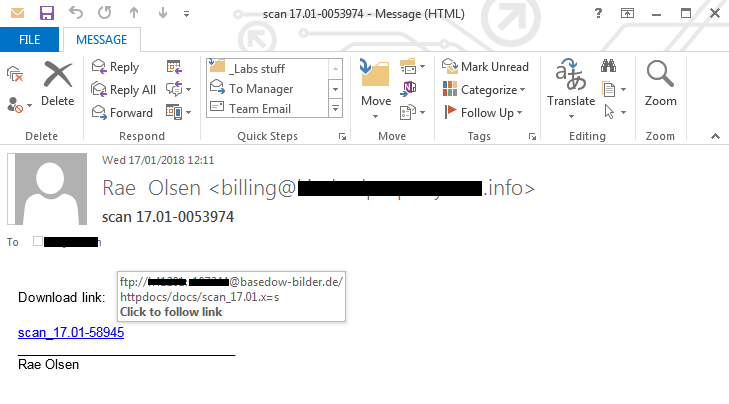Reply to the email
The width and height of the screenshot is (729, 404).
click(x=115, y=67)
